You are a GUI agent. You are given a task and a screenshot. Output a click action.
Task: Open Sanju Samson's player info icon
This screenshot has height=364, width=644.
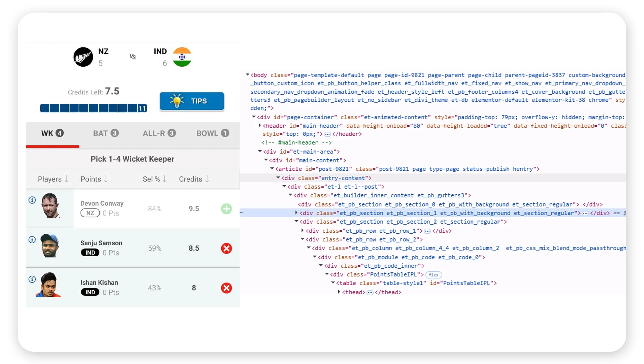coord(32,240)
